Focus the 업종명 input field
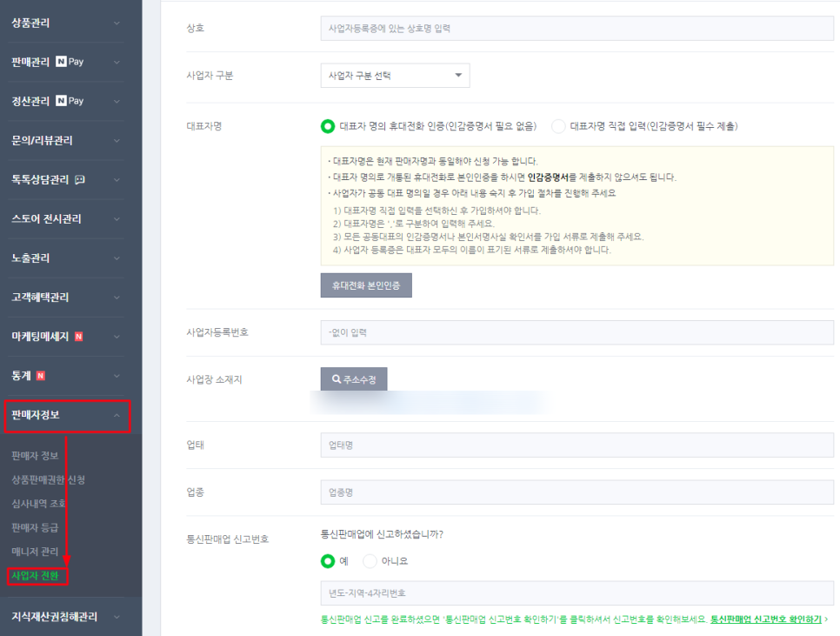The width and height of the screenshot is (840, 636). tap(577, 492)
